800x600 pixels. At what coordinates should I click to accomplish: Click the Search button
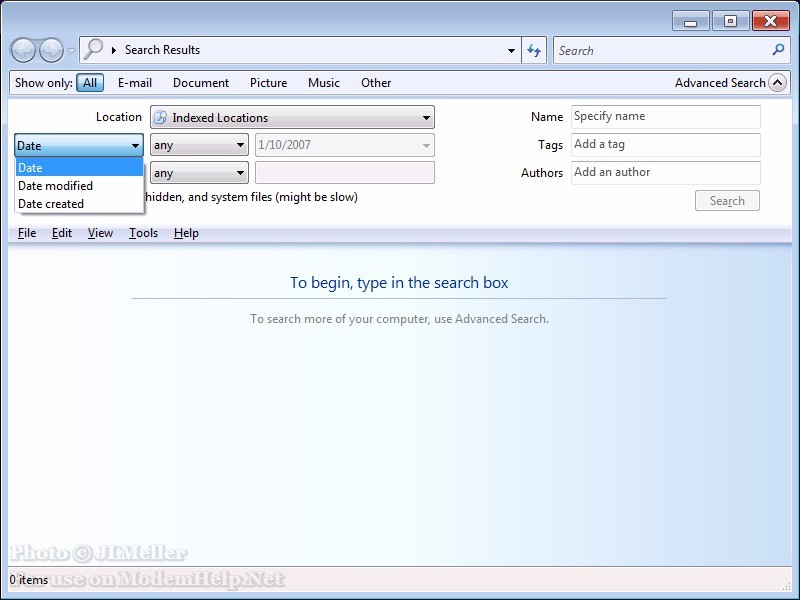727,201
